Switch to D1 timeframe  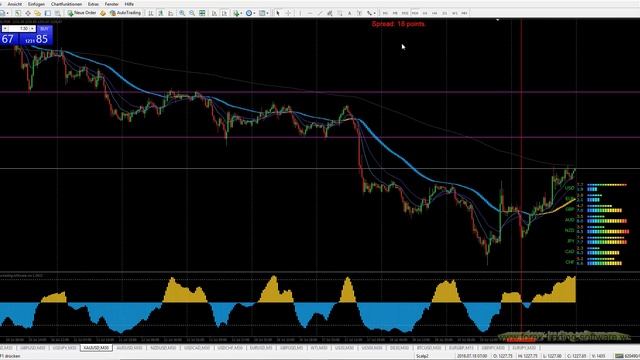point(445,13)
